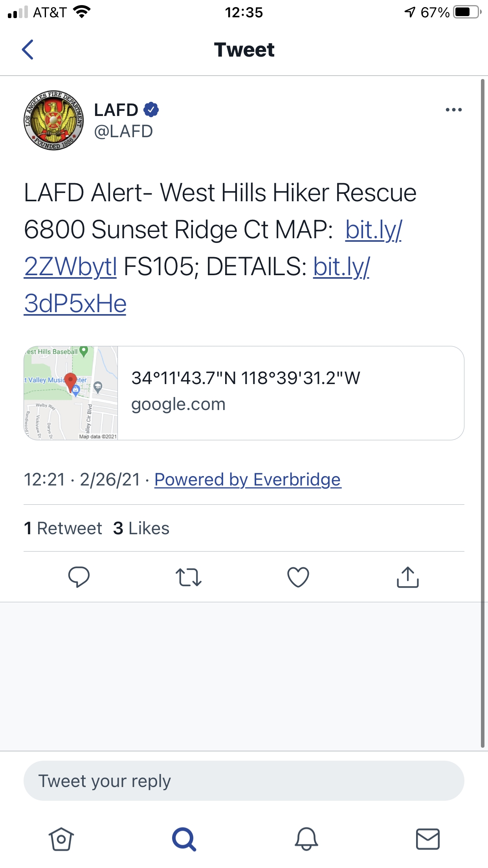Open the Home tab icon
This screenshot has width=488, height=868.
[x=61, y=839]
